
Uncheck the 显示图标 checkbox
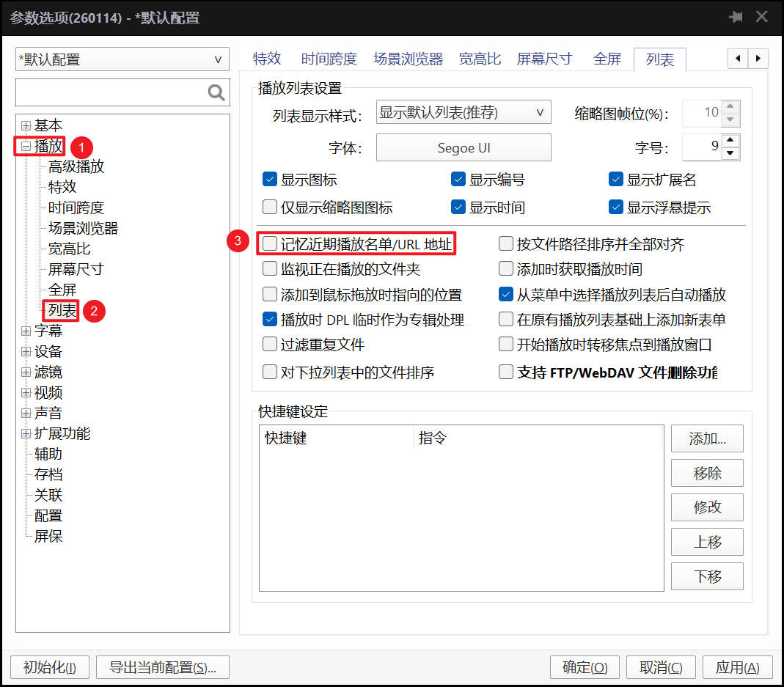tap(270, 180)
